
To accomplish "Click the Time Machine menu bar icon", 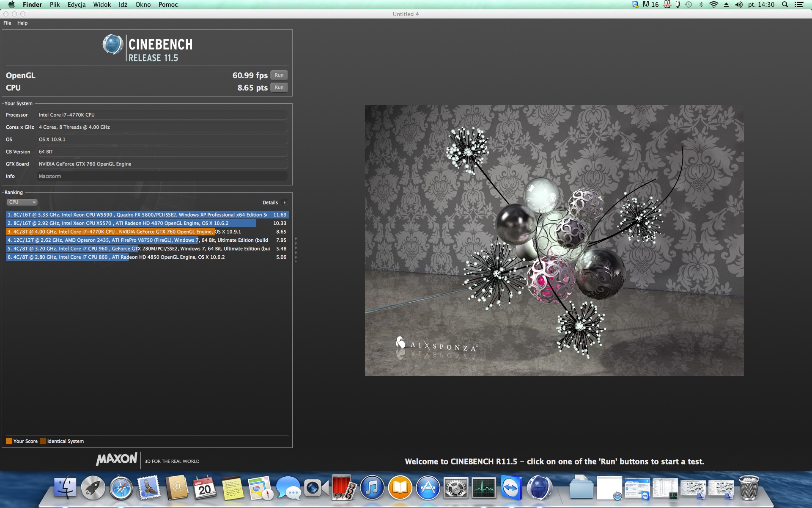I will pos(689,5).
